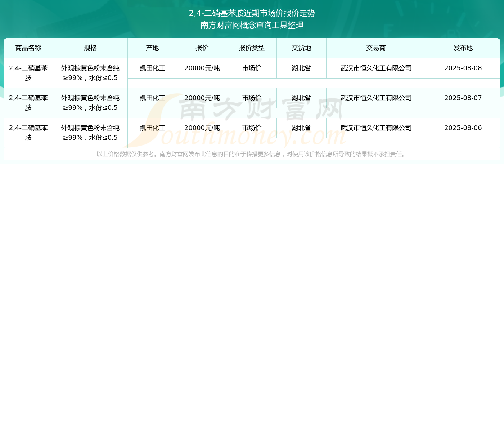
Task: Click 湖北省 in the 2025-08-07 row
Action: click(301, 98)
